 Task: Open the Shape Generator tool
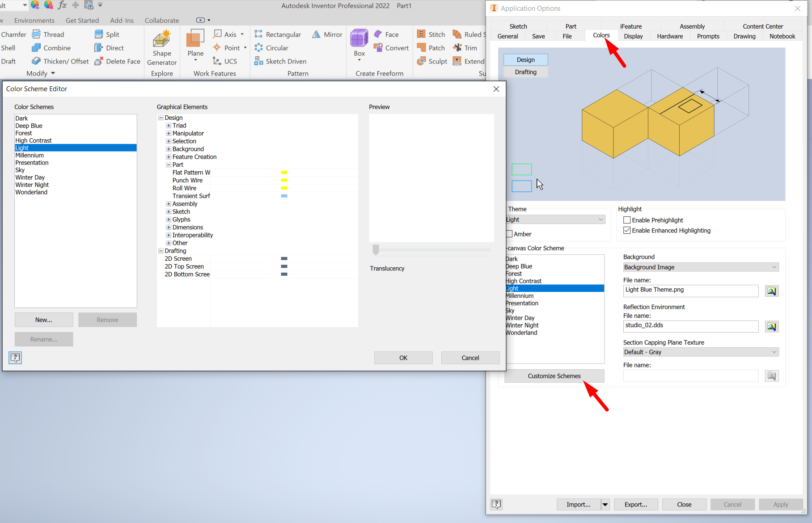(x=162, y=46)
